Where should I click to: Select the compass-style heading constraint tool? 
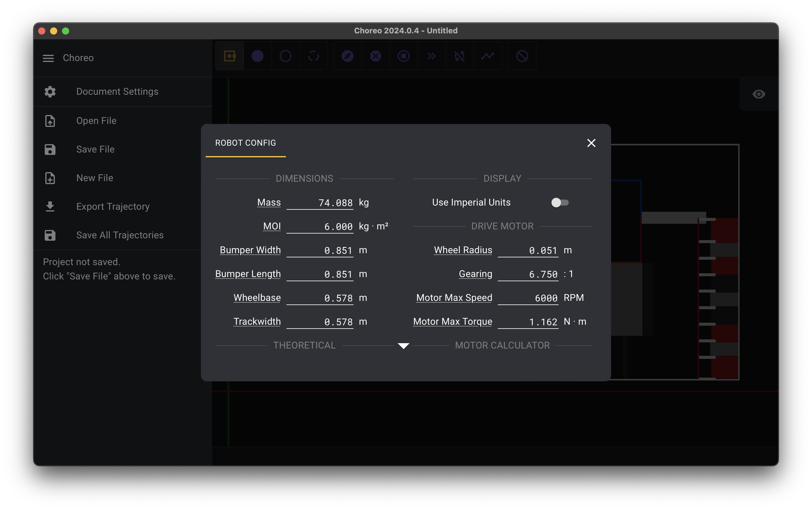tap(347, 56)
